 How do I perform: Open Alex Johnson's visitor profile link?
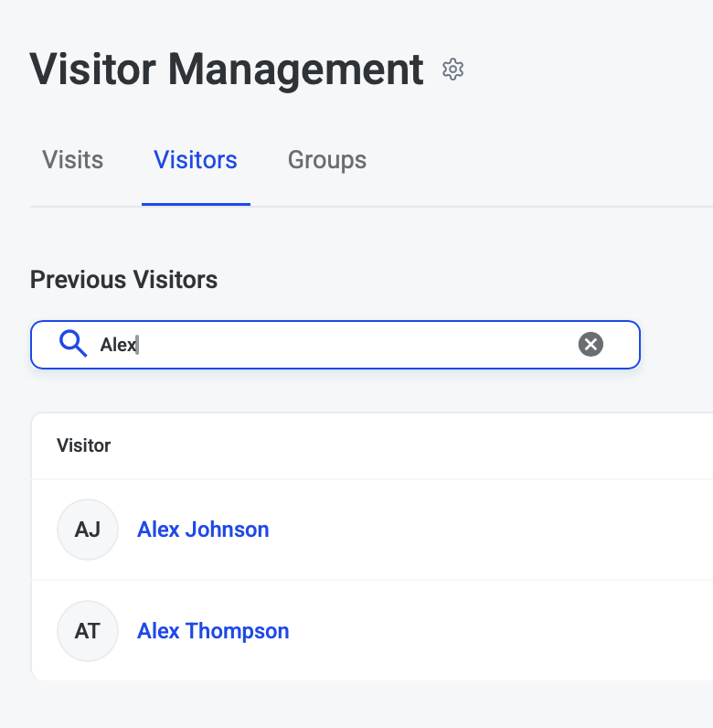click(x=203, y=530)
